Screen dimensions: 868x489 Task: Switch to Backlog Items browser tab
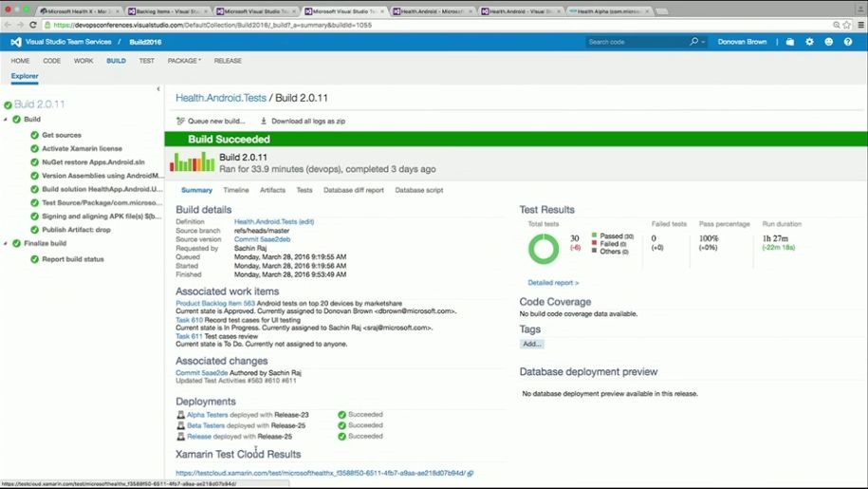click(x=168, y=11)
